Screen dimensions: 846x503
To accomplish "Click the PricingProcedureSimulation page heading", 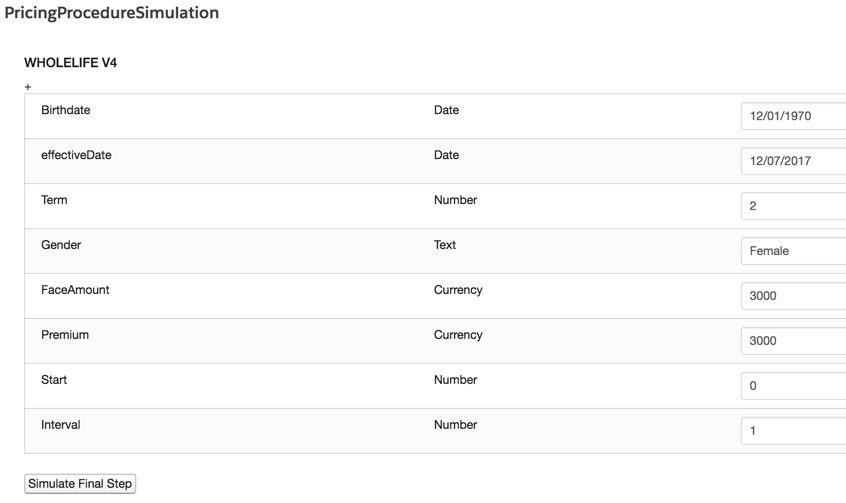I will point(112,13).
